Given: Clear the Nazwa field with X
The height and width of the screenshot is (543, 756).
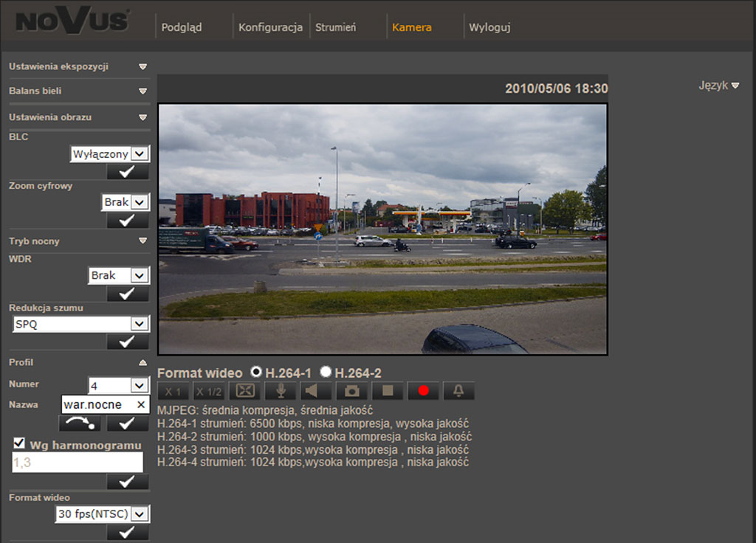Looking at the screenshot, I should (141, 404).
